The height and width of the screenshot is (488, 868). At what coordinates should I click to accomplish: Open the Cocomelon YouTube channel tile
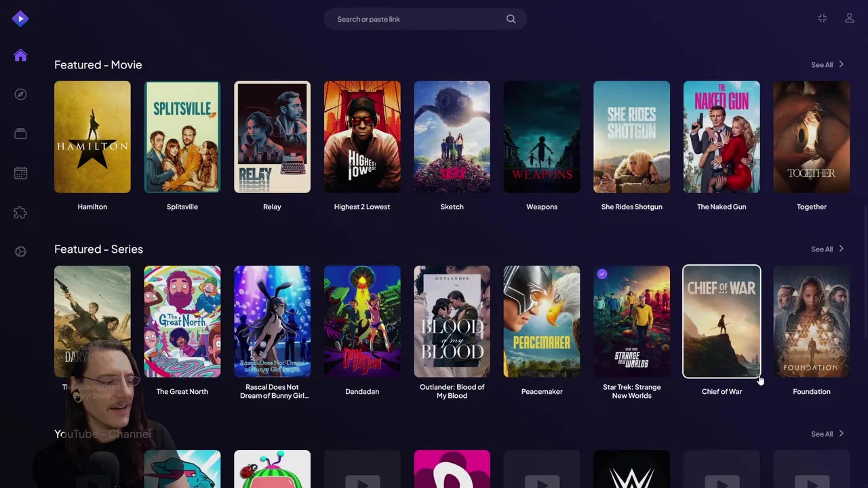(272, 469)
